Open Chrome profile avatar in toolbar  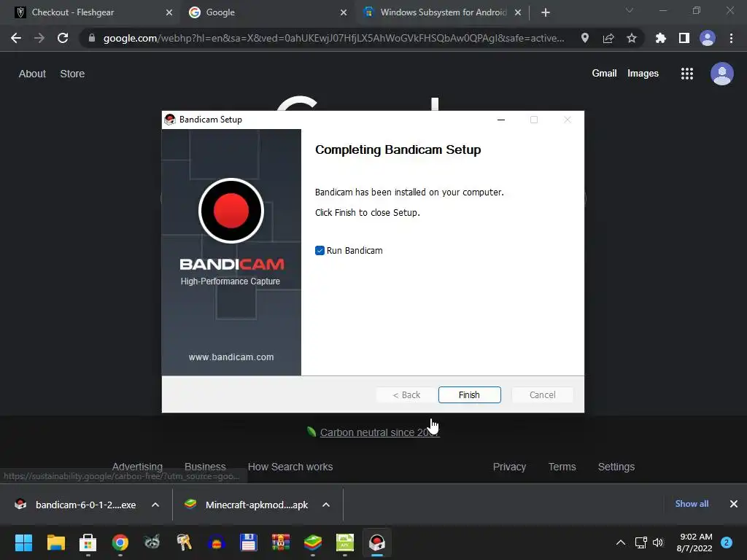(708, 38)
